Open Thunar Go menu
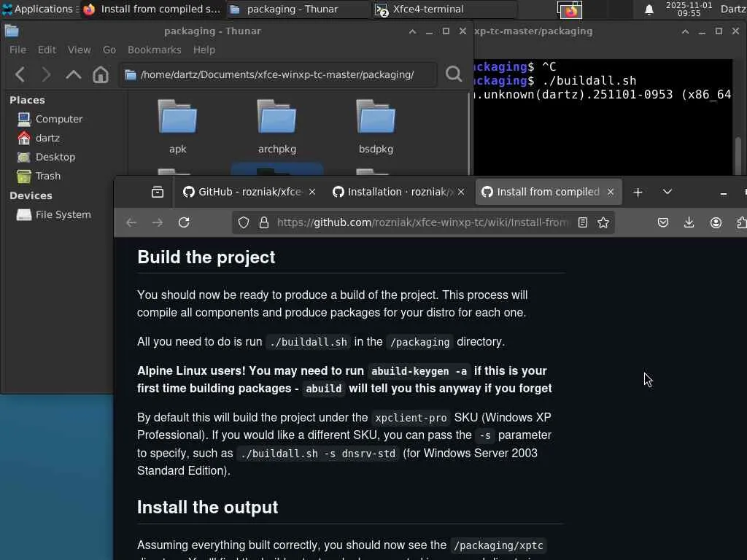This screenshot has width=747, height=560. coord(109,50)
